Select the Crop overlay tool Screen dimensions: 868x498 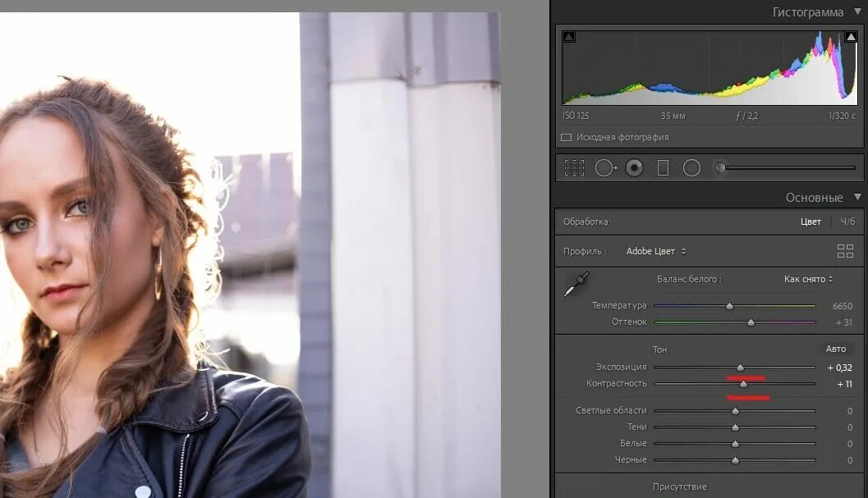coord(574,167)
